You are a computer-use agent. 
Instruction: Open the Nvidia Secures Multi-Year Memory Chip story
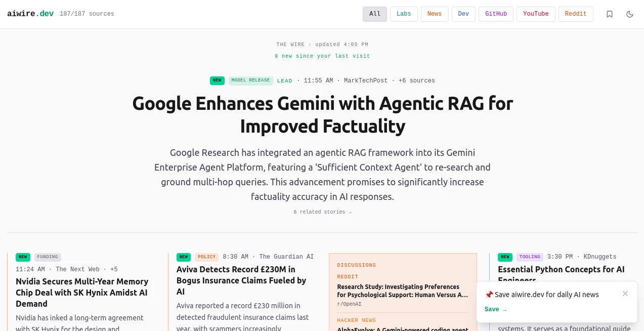pos(82,293)
